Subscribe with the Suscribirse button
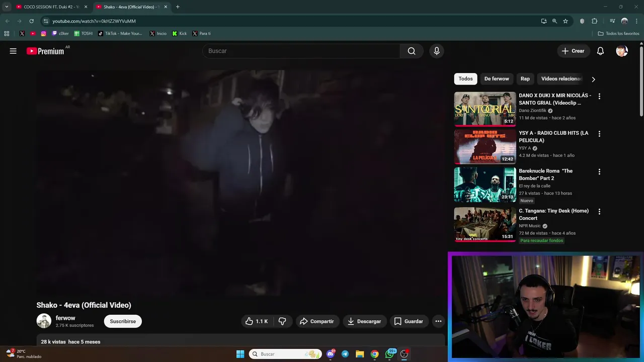644x362 pixels. (x=123, y=321)
